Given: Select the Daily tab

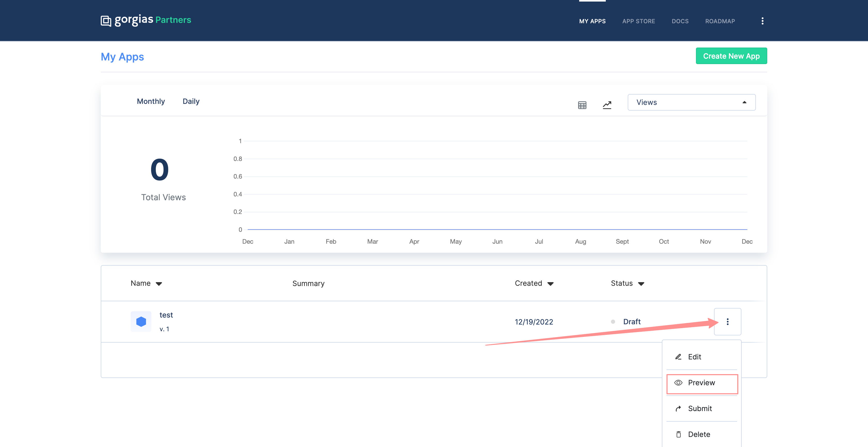Looking at the screenshot, I should click(191, 102).
